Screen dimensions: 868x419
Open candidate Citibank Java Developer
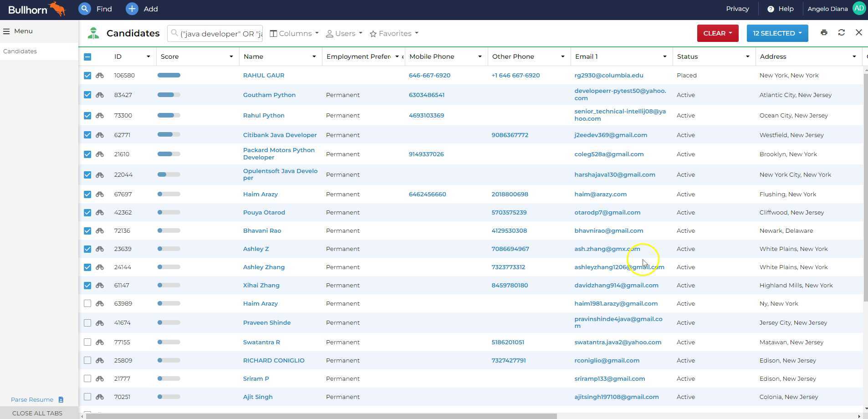(279, 135)
